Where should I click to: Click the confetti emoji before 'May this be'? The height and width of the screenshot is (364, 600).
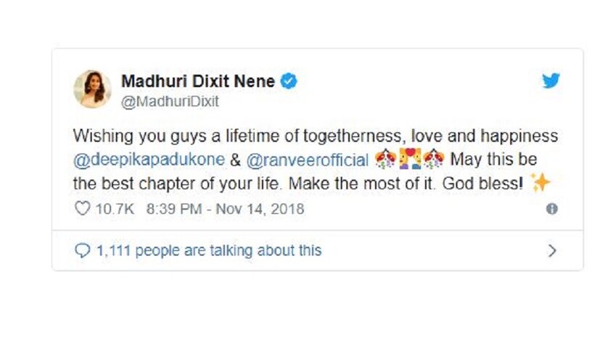point(434,159)
